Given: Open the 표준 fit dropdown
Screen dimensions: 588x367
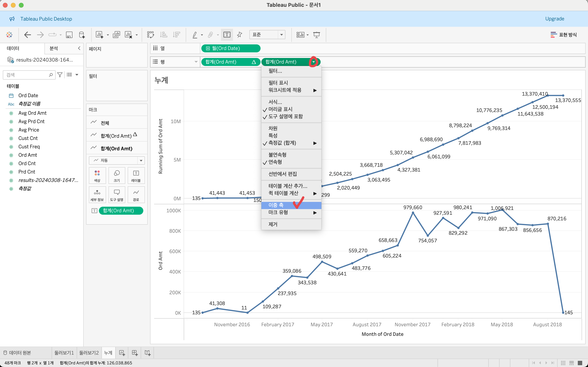Looking at the screenshot, I should pyautogui.click(x=267, y=35).
